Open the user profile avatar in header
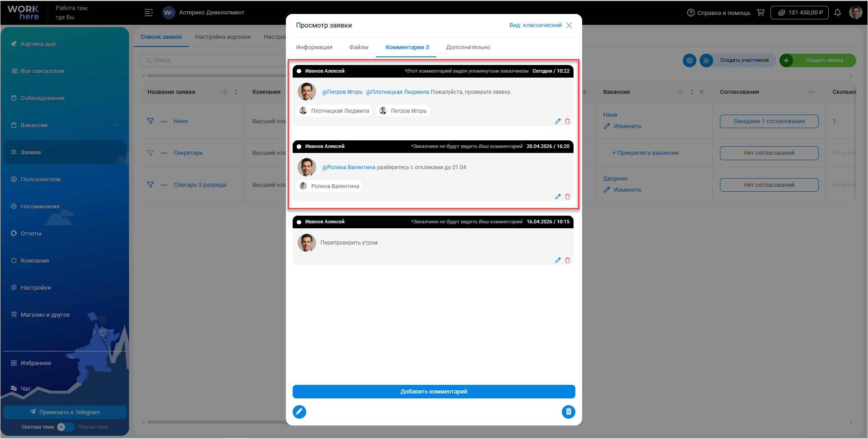This screenshot has height=439, width=868. click(x=856, y=13)
